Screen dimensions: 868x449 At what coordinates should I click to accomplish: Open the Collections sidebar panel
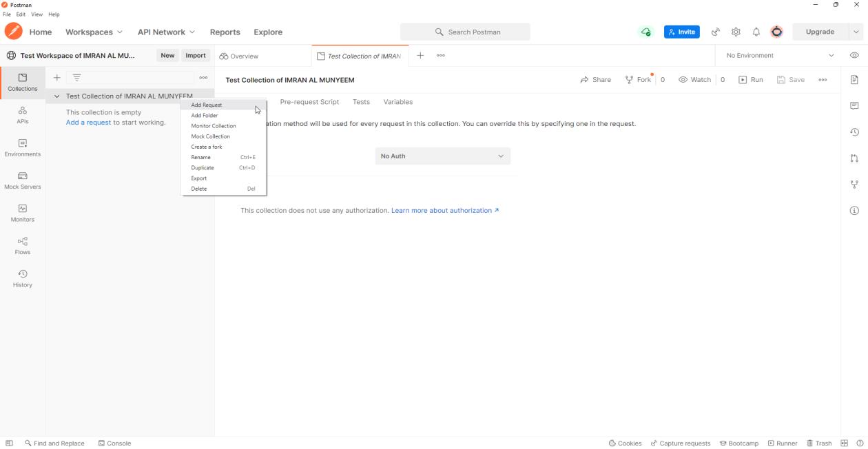[x=22, y=83]
